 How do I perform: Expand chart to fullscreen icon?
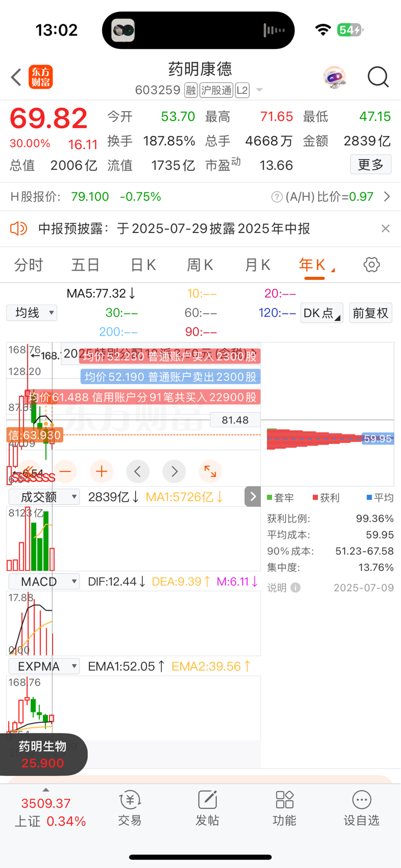pyautogui.click(x=210, y=471)
